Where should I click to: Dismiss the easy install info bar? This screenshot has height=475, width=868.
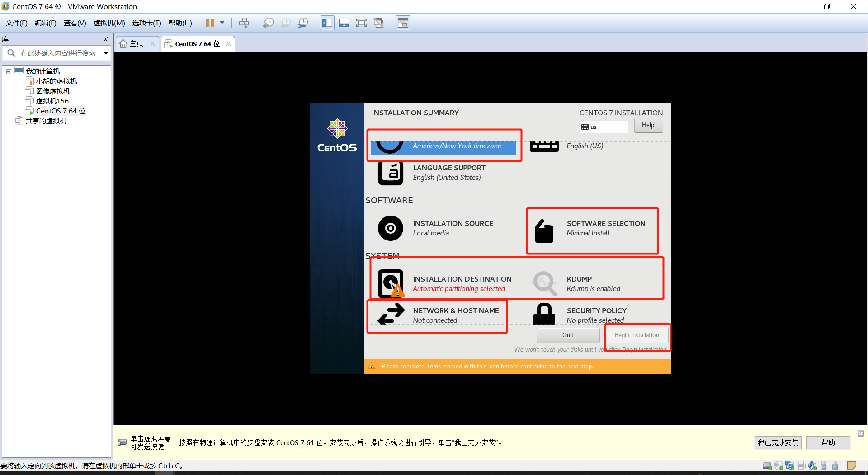[861, 433]
